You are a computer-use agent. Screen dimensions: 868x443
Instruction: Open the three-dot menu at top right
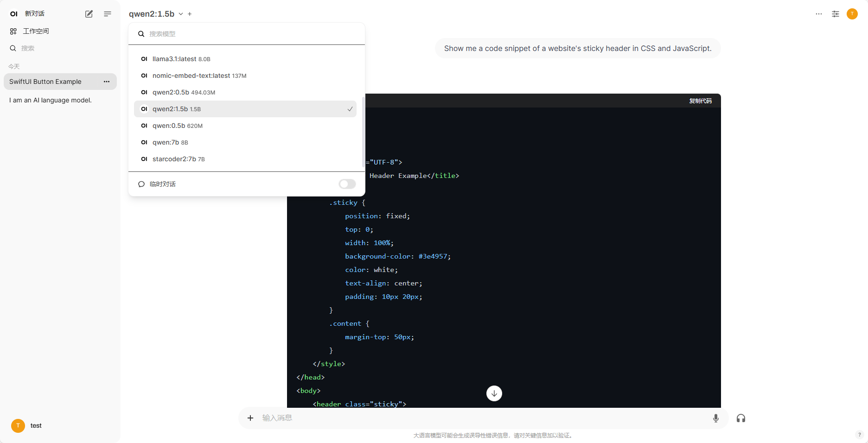819,14
